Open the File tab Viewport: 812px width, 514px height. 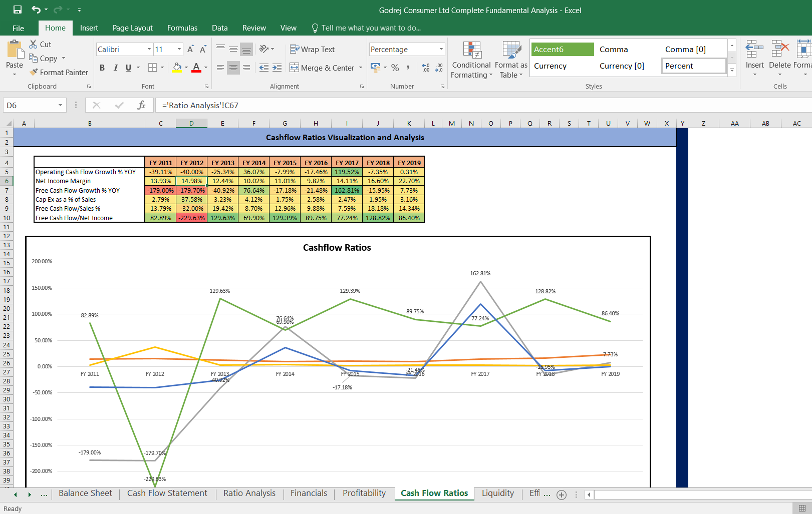(18, 28)
